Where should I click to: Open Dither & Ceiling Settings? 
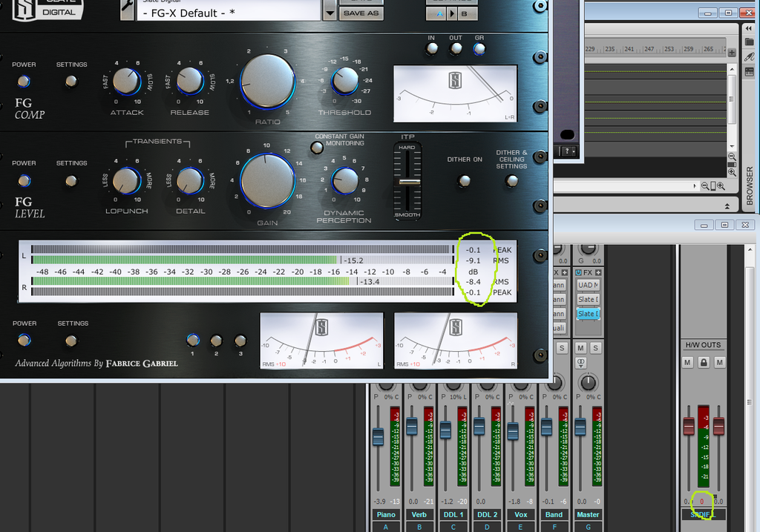512,180
